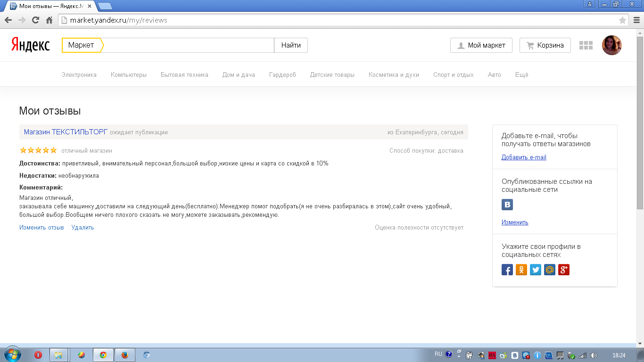Viewport: 644px width, 362px height.
Task: Click the Мои отзывы heading
Action: [x=50, y=111]
